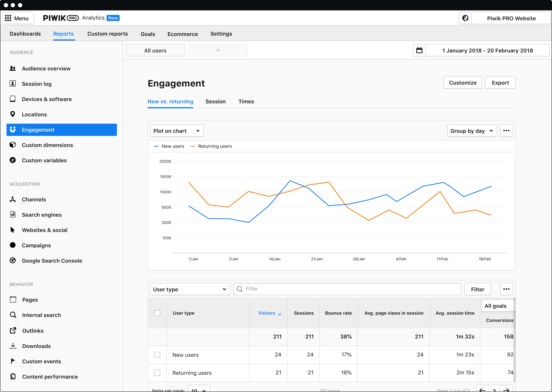
Task: Select the Campaigns icon in sidebar
Action: pyautogui.click(x=12, y=245)
